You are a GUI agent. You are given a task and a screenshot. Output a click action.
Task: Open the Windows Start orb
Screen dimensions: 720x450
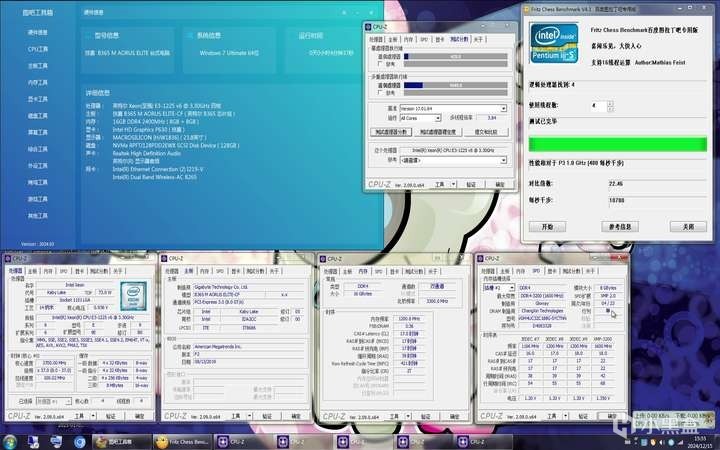[10, 442]
